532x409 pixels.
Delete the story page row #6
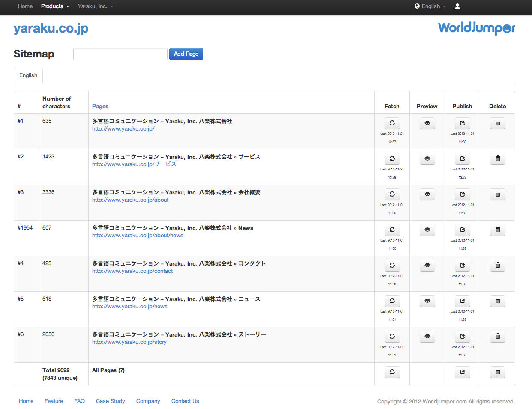point(497,336)
